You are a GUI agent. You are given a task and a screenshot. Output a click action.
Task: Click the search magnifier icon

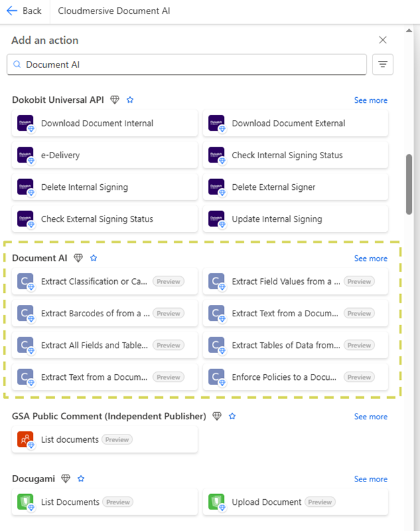tap(17, 64)
